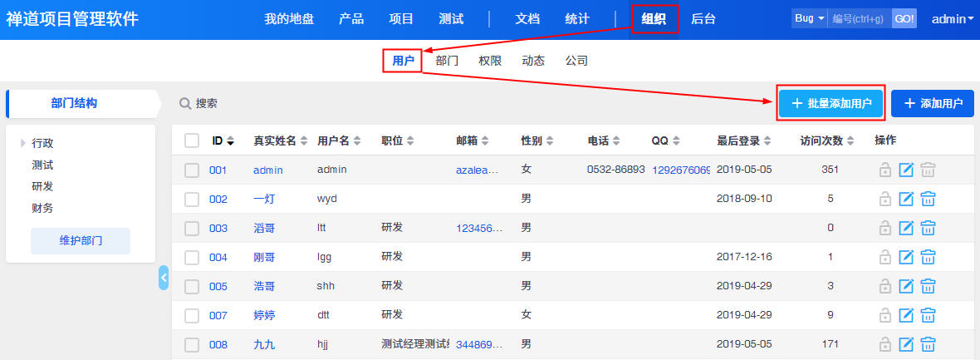Image resolution: width=980 pixels, height=360 pixels.
Task: Open the 组织 menu in the top navigation
Action: point(654,18)
